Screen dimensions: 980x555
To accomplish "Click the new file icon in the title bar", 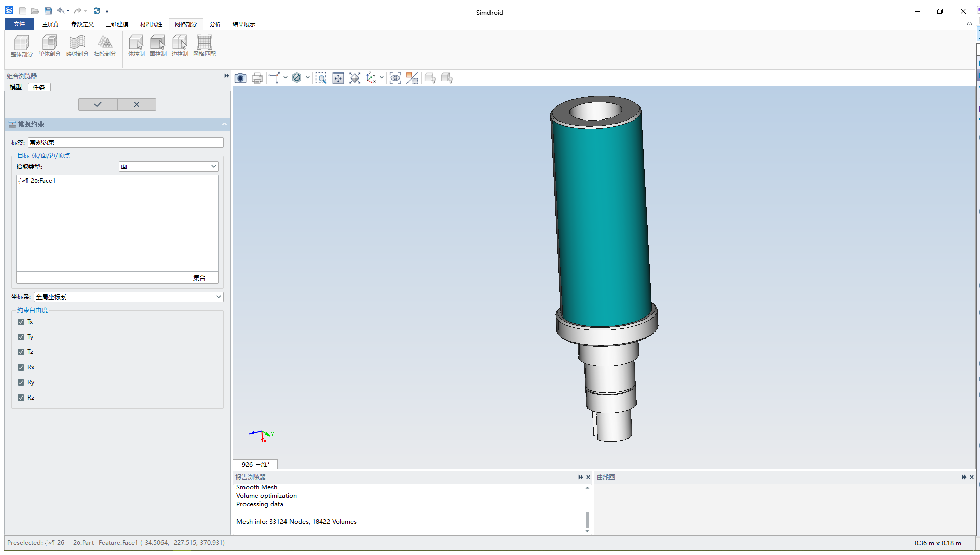I will (x=23, y=11).
